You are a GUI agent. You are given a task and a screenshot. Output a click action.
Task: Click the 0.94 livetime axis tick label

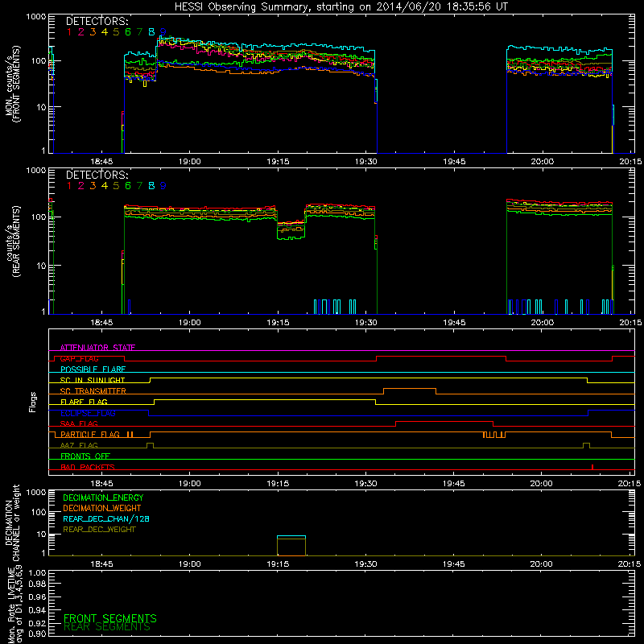tap(37, 609)
